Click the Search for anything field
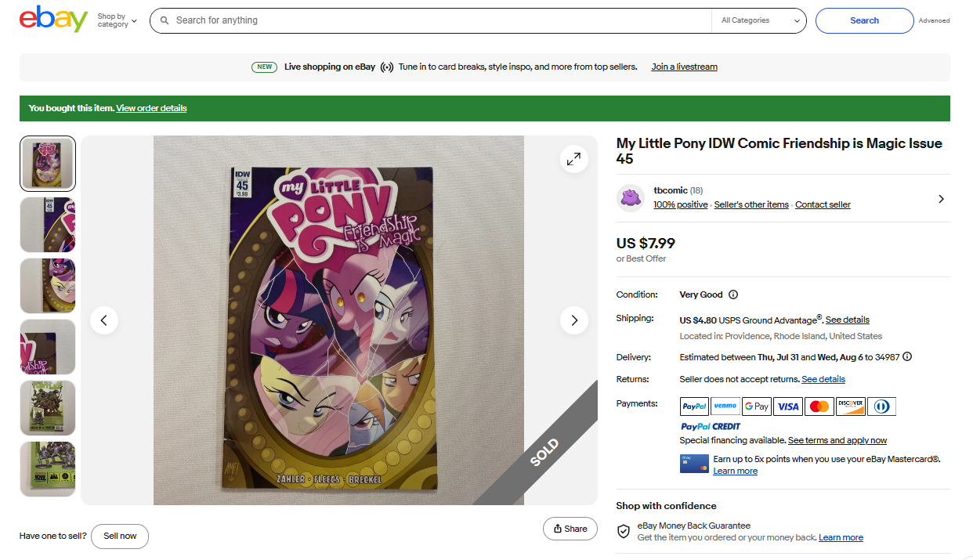 coord(439,20)
